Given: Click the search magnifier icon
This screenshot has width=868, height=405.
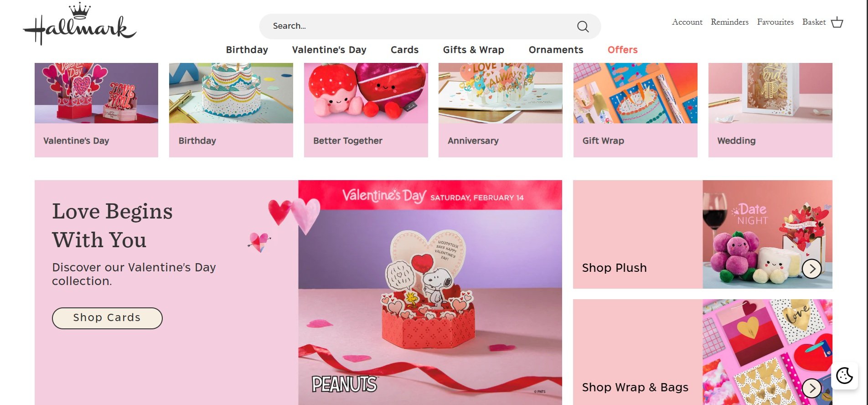Looking at the screenshot, I should pos(583,26).
